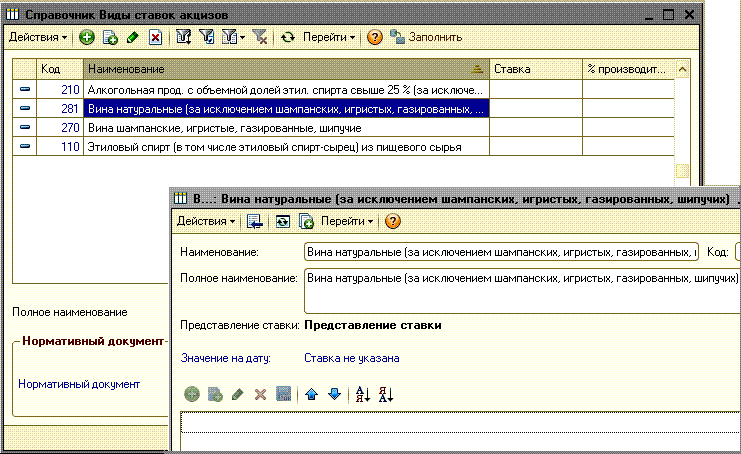Image resolution: width=741 pixels, height=454 pixels.
Task: Click Filter by current value icon
Action: tap(207, 37)
